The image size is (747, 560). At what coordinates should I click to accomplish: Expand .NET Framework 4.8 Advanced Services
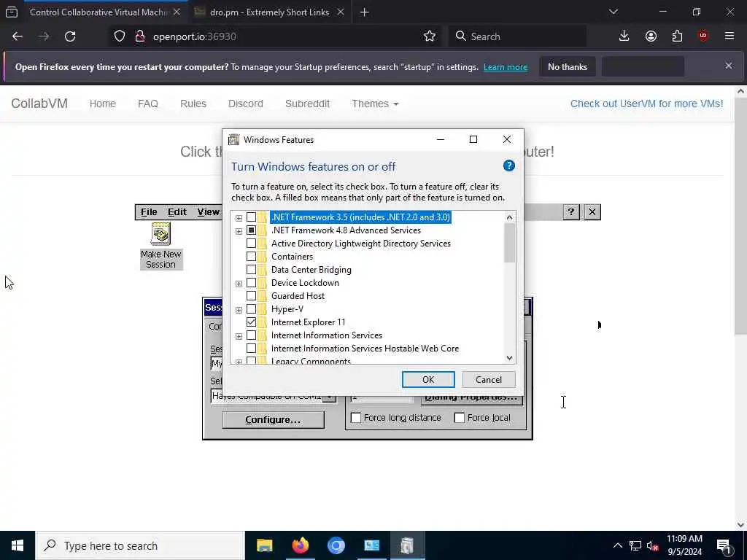[239, 231]
